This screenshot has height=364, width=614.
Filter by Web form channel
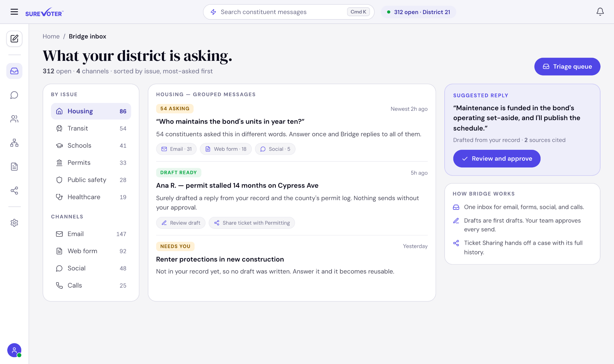tap(91, 251)
